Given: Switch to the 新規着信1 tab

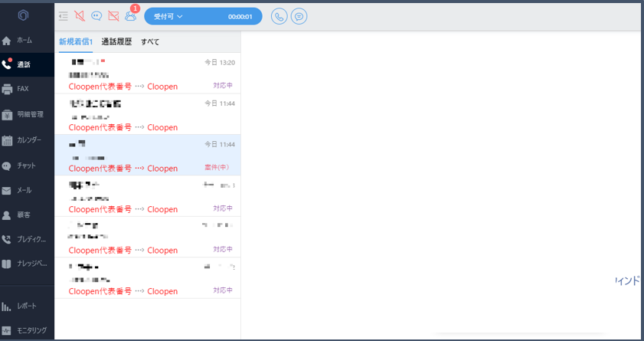Looking at the screenshot, I should click(76, 42).
